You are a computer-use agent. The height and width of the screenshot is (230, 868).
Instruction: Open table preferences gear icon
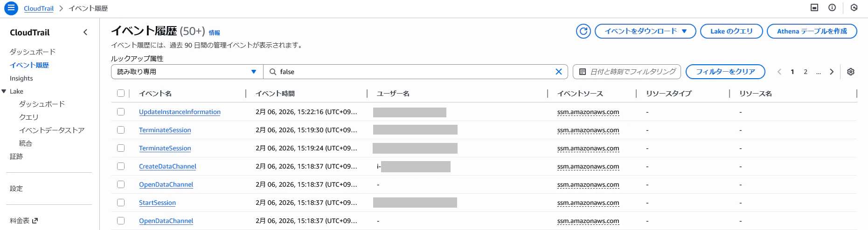[851, 72]
